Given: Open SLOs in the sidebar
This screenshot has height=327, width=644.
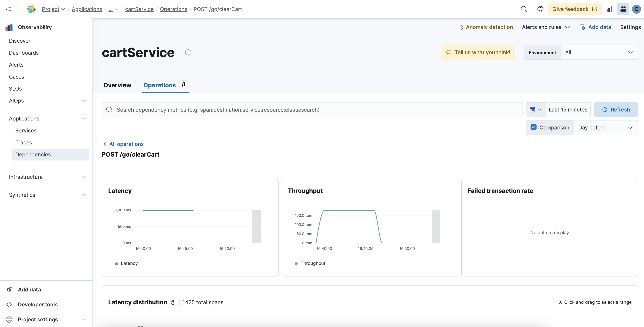Looking at the screenshot, I should click(x=15, y=89).
